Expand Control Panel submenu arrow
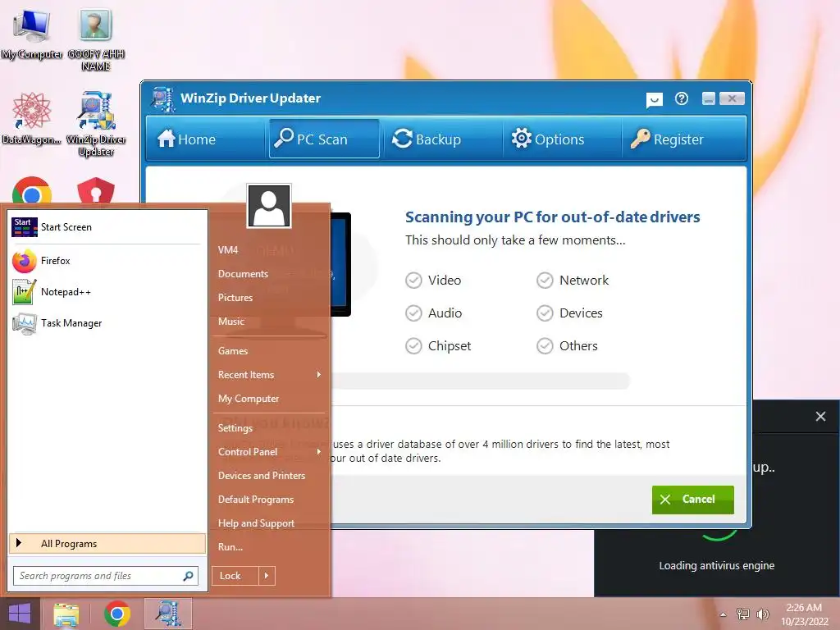This screenshot has height=630, width=840. point(319,452)
